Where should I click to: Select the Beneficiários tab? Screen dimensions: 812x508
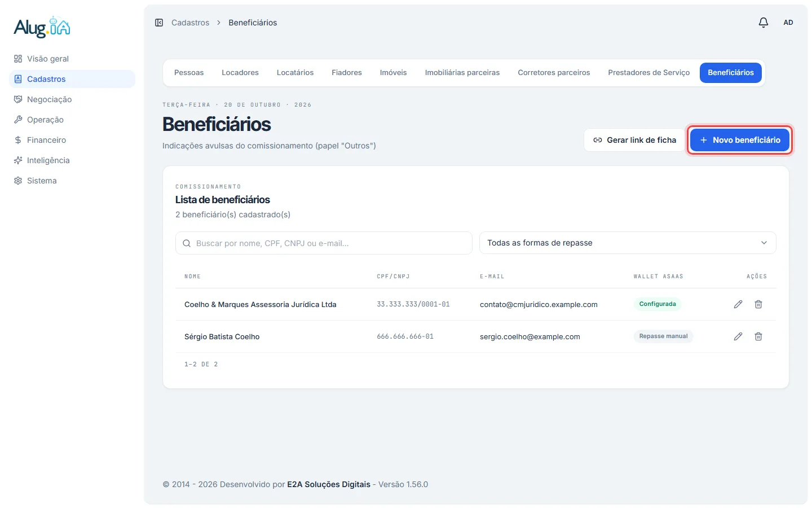pyautogui.click(x=731, y=73)
